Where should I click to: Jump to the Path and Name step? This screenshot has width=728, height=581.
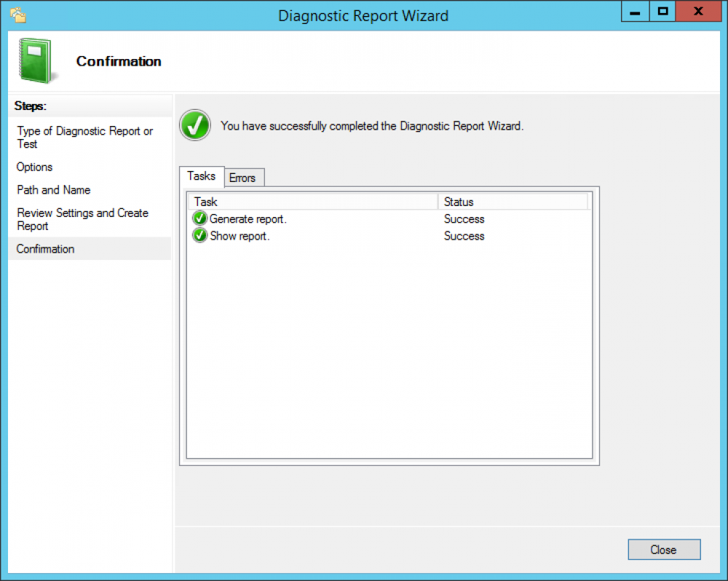click(54, 190)
